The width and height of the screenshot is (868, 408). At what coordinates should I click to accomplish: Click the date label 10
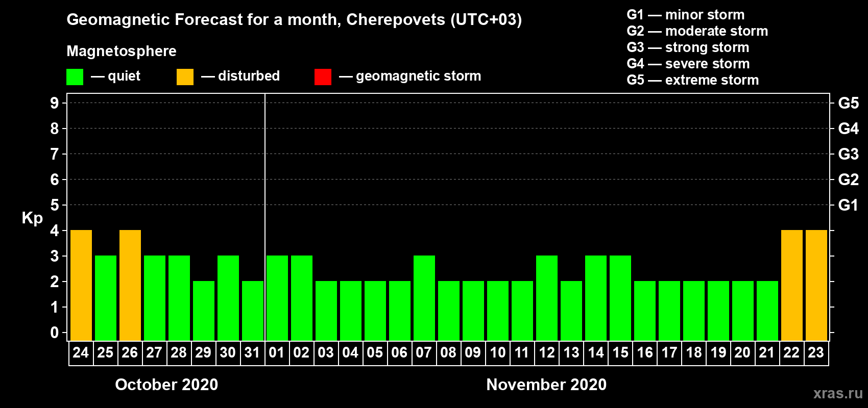[497, 353]
